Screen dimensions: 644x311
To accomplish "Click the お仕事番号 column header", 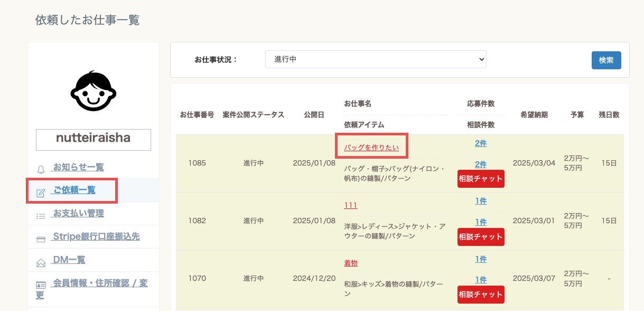I will (197, 115).
